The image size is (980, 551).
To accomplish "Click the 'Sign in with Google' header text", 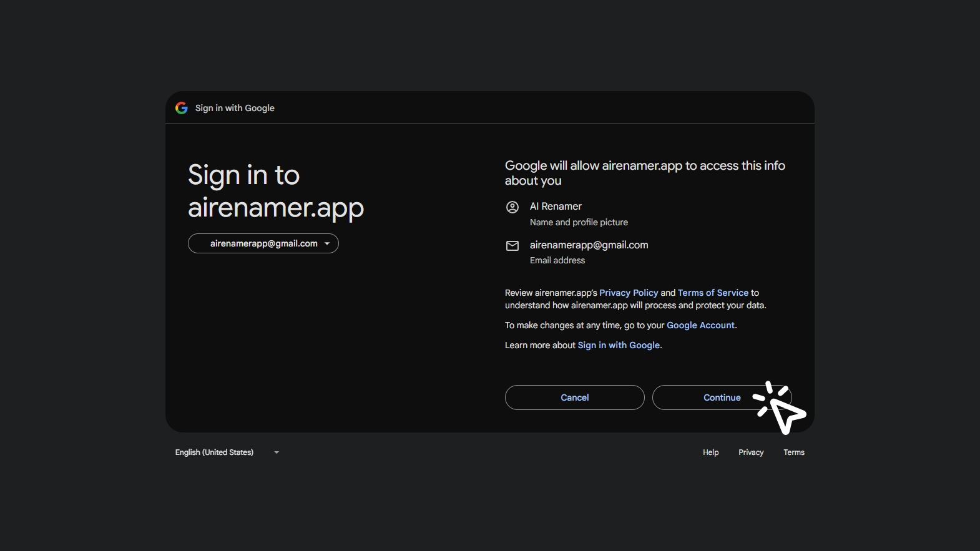I will 235,108.
